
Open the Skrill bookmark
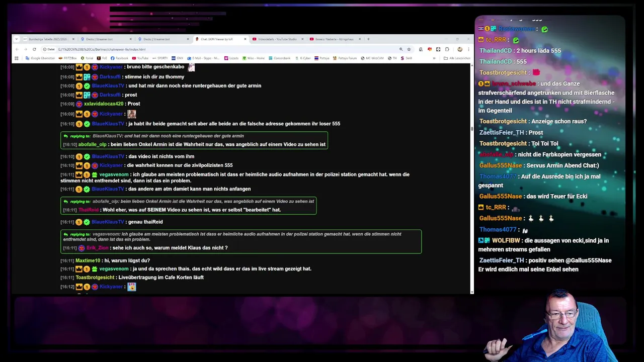(406, 58)
